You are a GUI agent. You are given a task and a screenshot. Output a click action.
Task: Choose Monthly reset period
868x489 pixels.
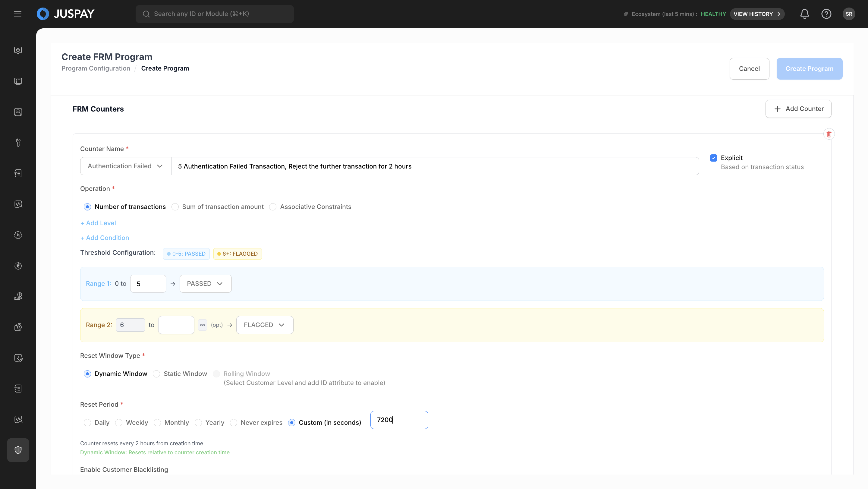pyautogui.click(x=171, y=422)
